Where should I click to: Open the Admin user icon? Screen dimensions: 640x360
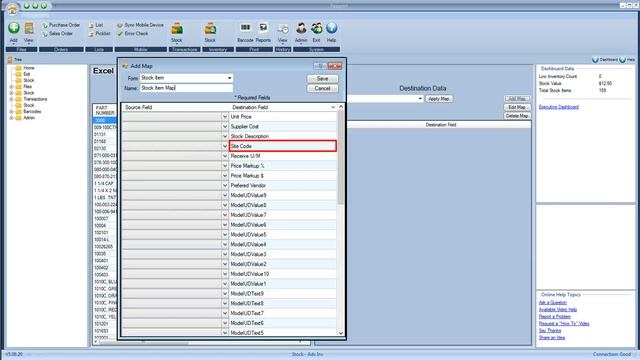click(301, 28)
